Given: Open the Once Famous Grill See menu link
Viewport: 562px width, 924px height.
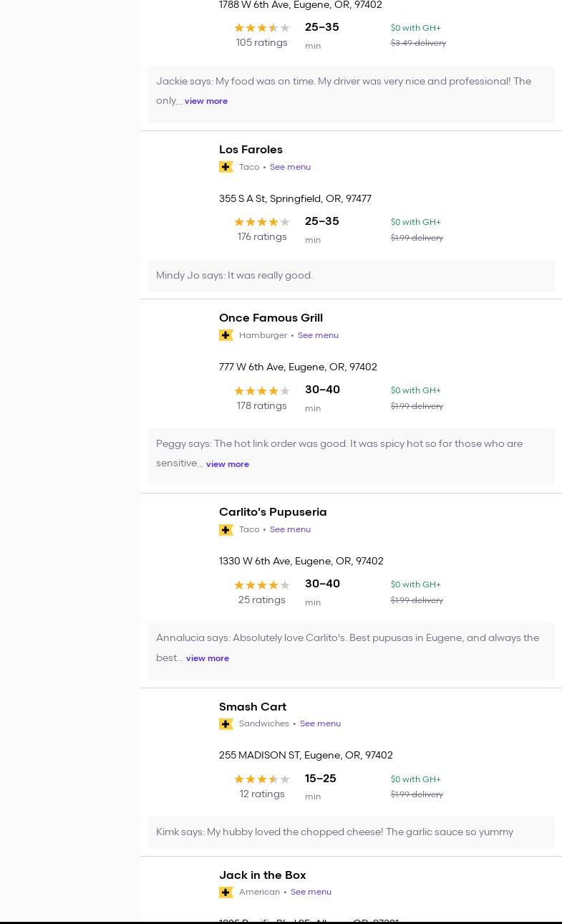Looking at the screenshot, I should pos(318,335).
